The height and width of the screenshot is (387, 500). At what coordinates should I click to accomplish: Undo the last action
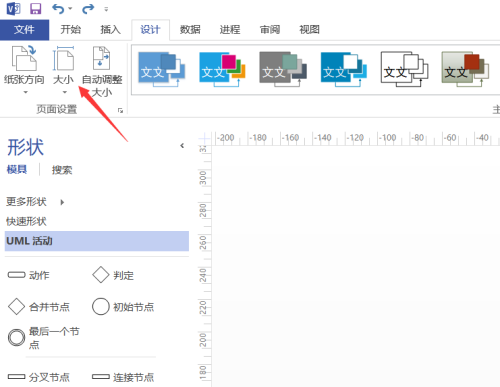click(58, 9)
